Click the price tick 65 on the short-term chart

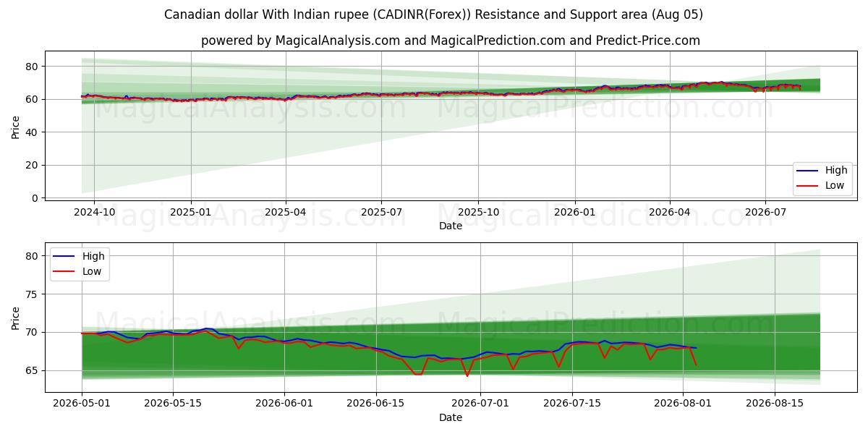coord(33,371)
